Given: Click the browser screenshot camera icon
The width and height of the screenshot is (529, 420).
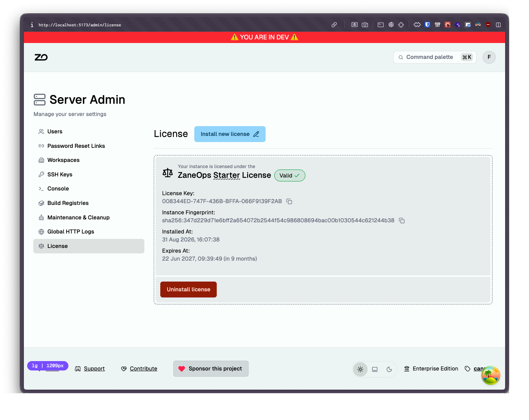Looking at the screenshot, I should (365, 25).
